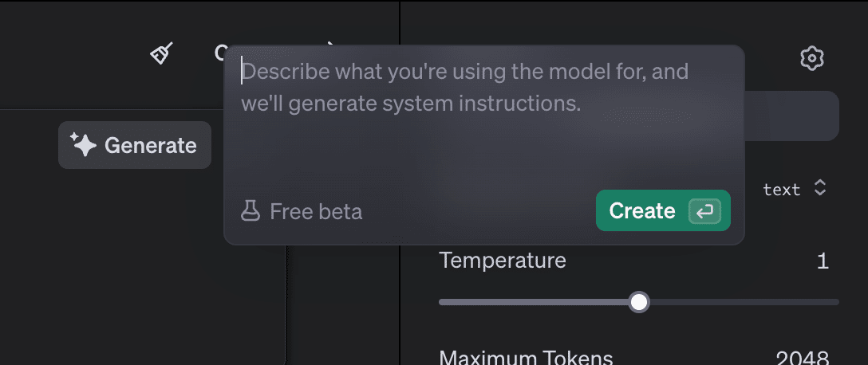
Task: Click the unfilled right Temperature track
Action: coord(742,302)
